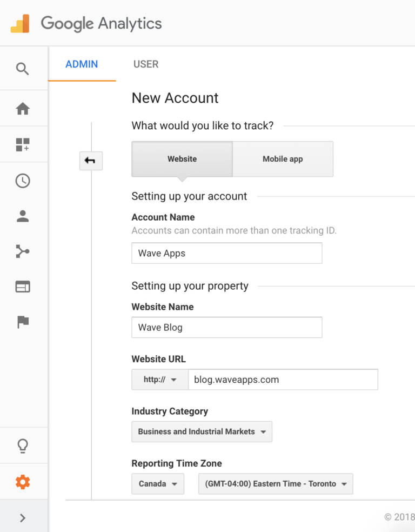Click the Google Analytics logo
This screenshot has height=532, width=415.
(86, 23)
